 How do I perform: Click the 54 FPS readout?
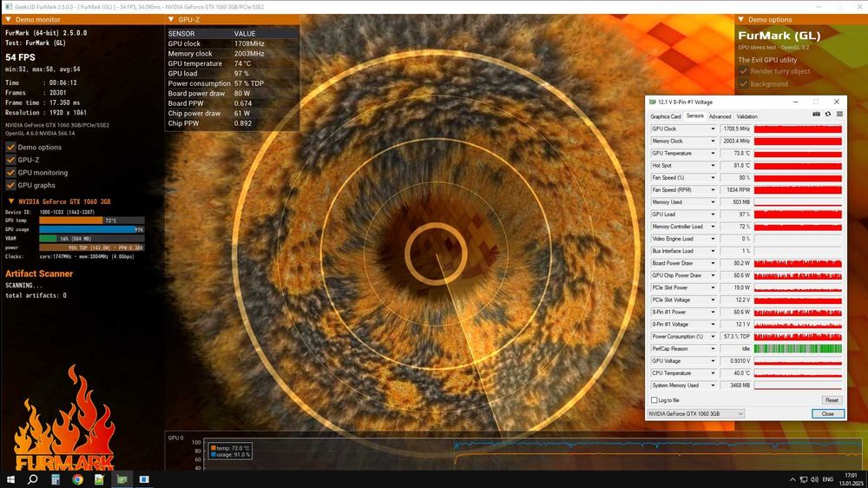pyautogui.click(x=21, y=57)
